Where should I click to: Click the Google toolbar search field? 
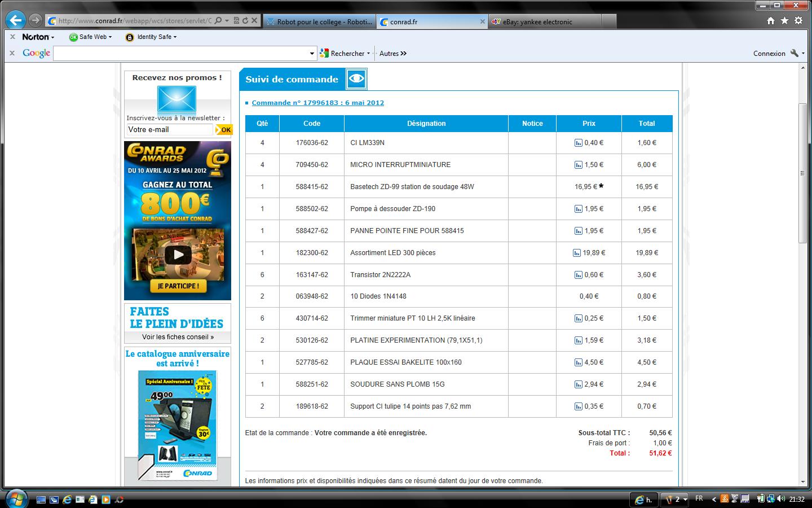(182, 54)
